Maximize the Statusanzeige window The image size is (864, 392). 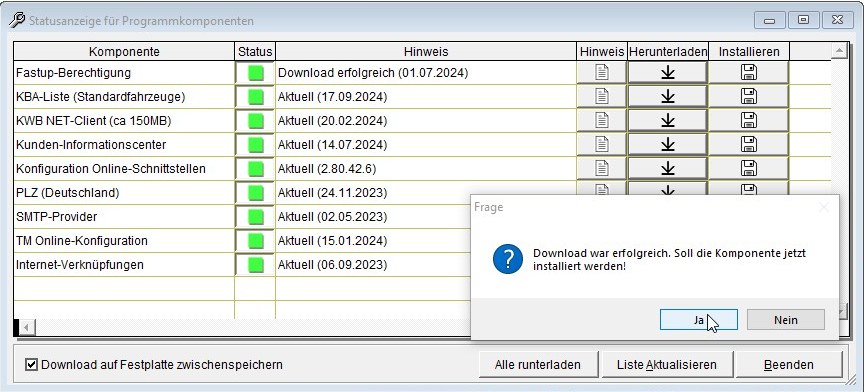click(x=803, y=20)
